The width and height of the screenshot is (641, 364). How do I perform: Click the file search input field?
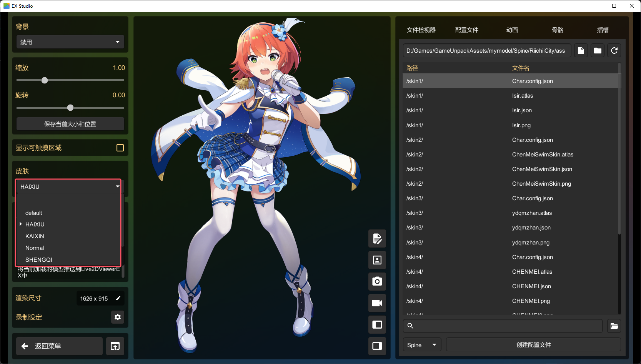(x=503, y=326)
